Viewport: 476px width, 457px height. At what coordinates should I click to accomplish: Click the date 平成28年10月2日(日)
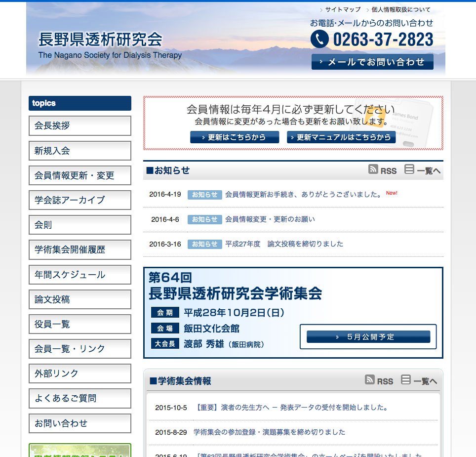(x=234, y=312)
